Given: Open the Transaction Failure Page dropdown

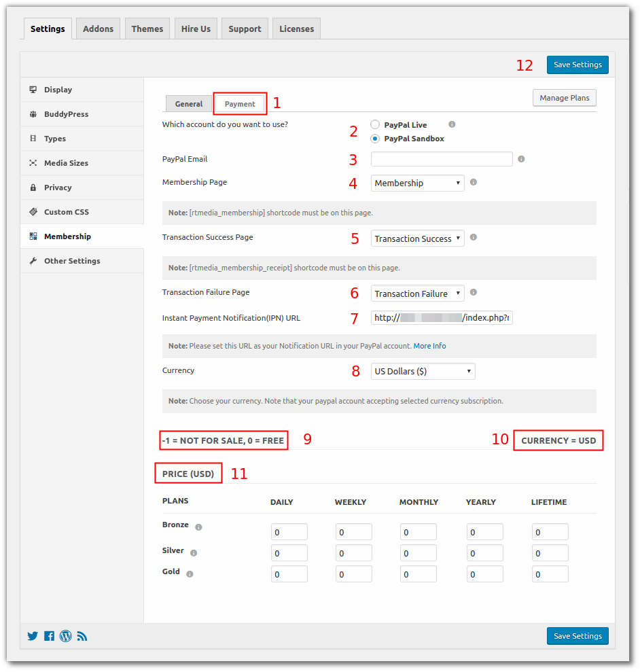Looking at the screenshot, I should (417, 293).
